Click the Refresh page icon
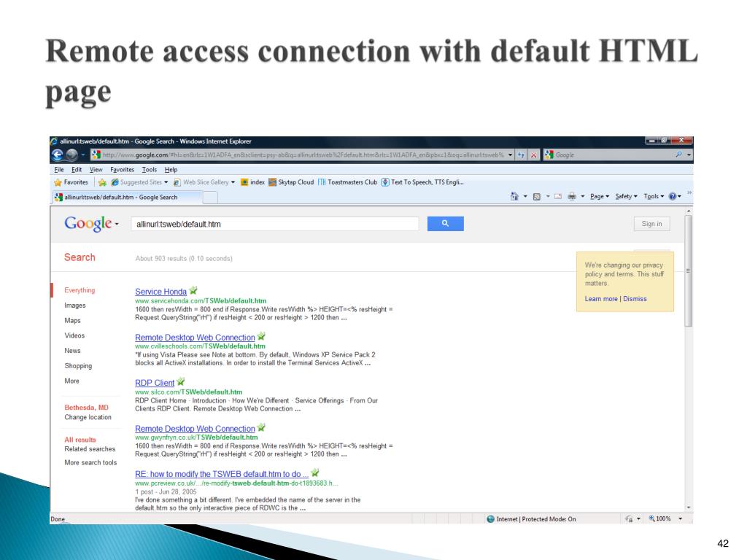Viewport: 747px width, 560px height. (521, 155)
